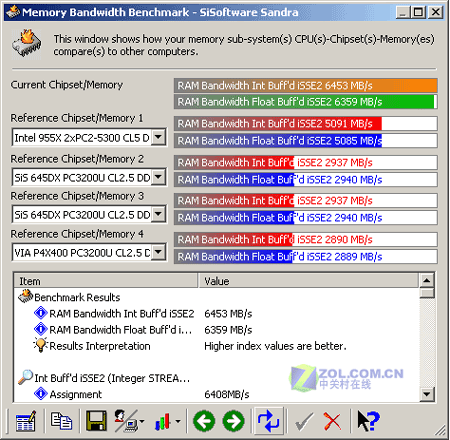This screenshot has width=450, height=440.
Task: Open dropdown arrow next to user/computer icon
Action: [142, 422]
